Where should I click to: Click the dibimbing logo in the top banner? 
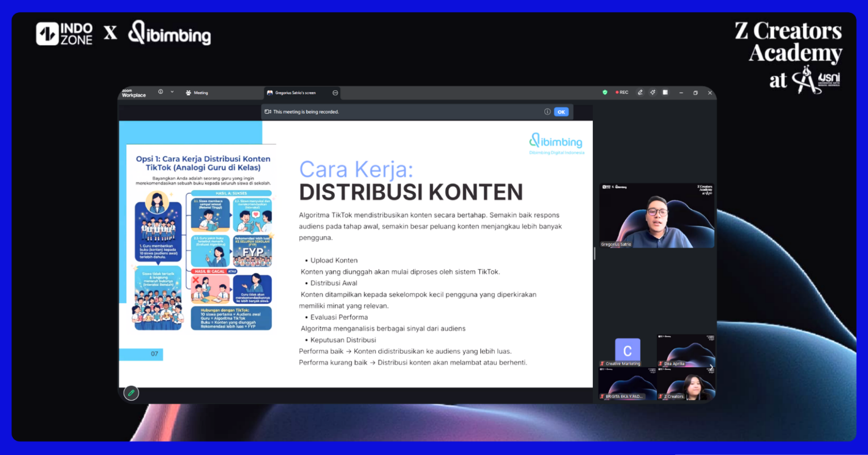(x=169, y=33)
